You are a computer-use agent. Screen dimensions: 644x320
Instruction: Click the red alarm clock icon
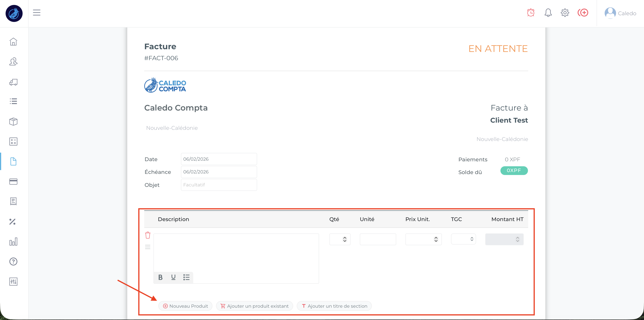click(530, 13)
